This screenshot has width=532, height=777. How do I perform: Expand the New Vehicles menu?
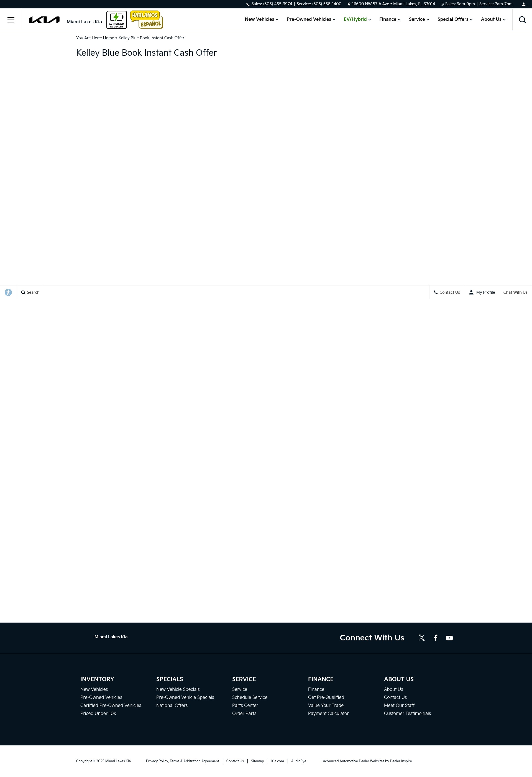pyautogui.click(x=262, y=19)
